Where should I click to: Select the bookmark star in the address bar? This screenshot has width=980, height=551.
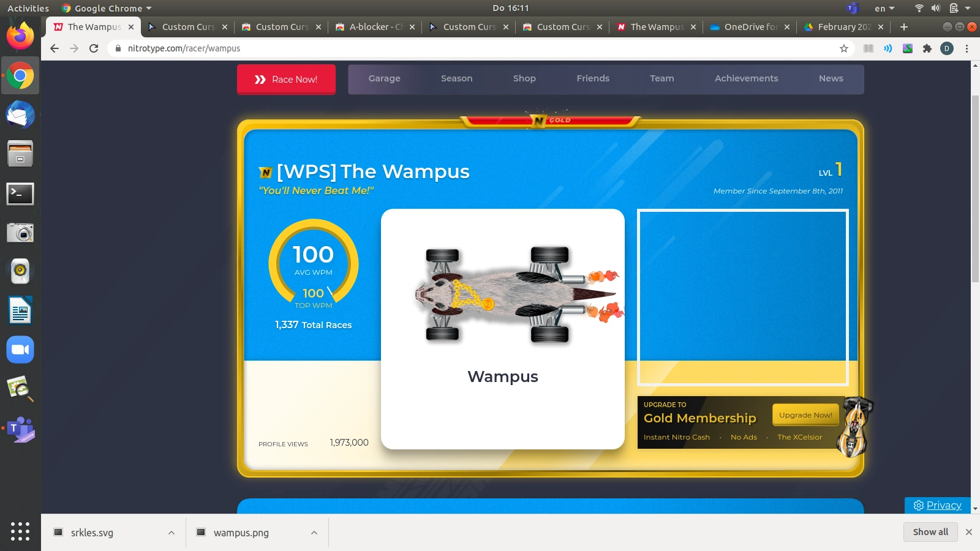point(844,48)
